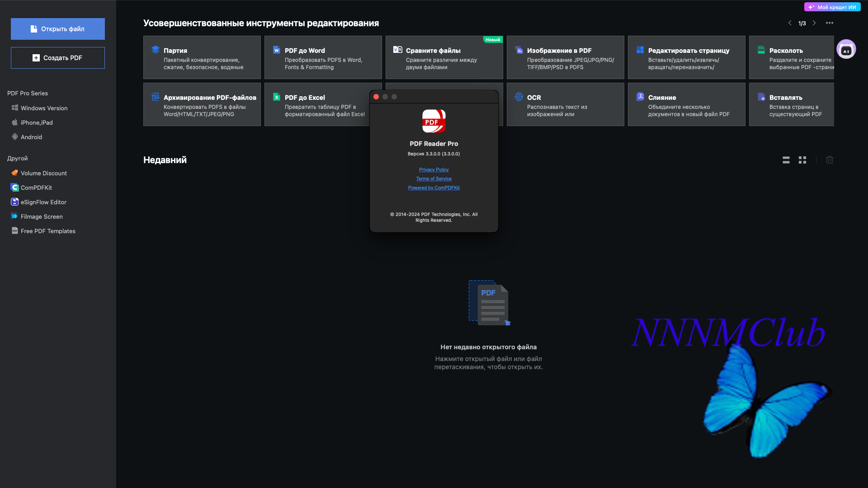Close the About PDF Reader Pro dialog

click(x=376, y=97)
